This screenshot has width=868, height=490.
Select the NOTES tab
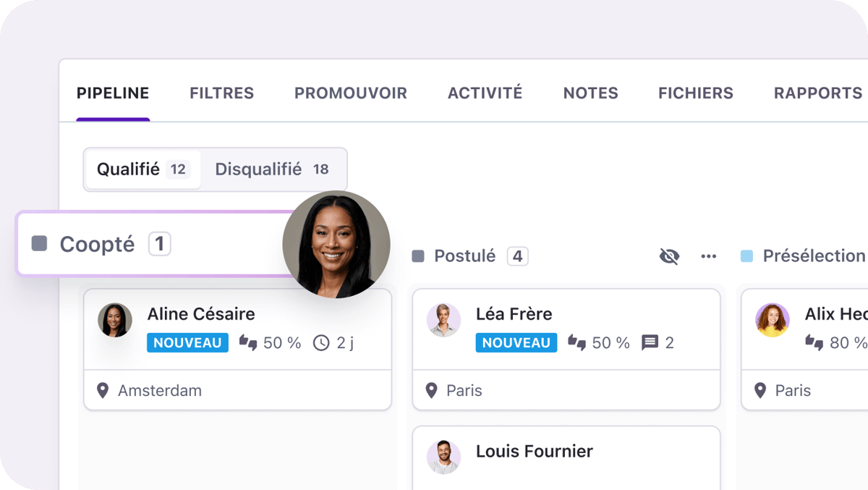point(590,93)
